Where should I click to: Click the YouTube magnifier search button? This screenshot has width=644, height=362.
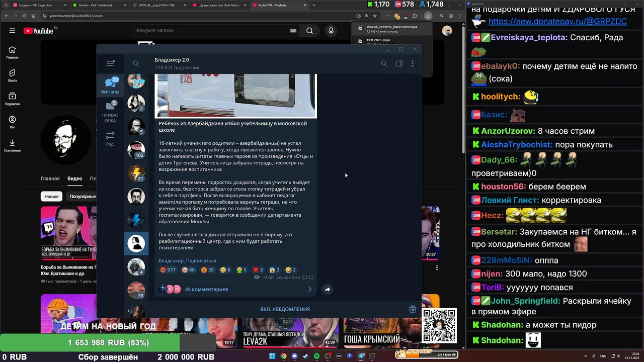pyautogui.click(x=309, y=31)
